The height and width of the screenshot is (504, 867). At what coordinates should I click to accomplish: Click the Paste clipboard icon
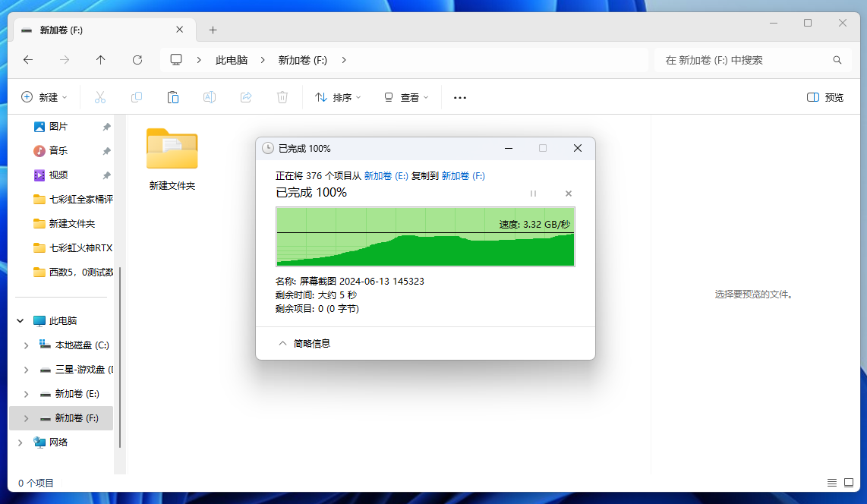[173, 97]
